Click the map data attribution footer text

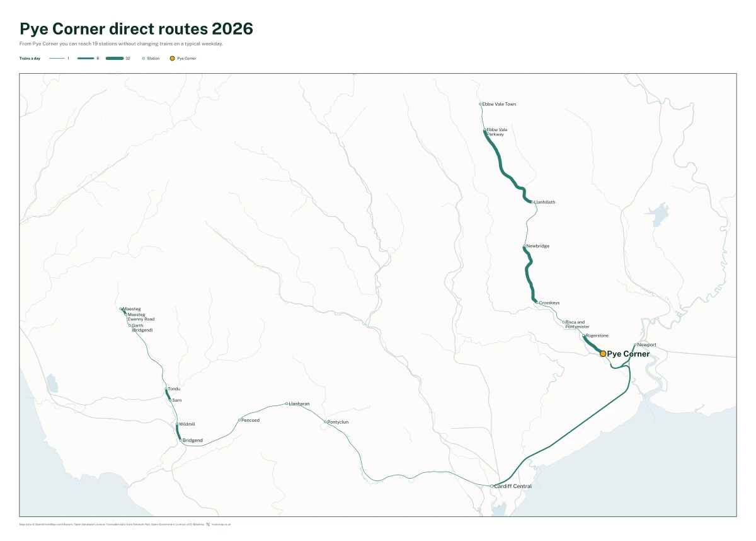[112, 524]
